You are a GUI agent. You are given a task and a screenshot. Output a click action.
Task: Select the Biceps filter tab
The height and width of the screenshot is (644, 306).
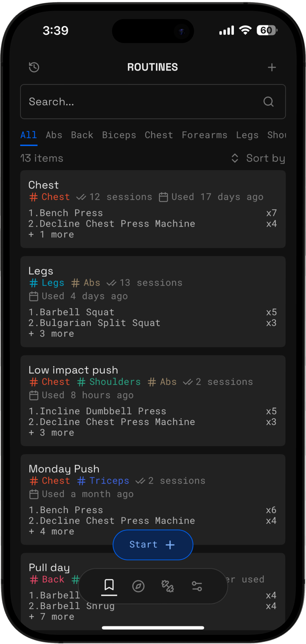point(119,135)
